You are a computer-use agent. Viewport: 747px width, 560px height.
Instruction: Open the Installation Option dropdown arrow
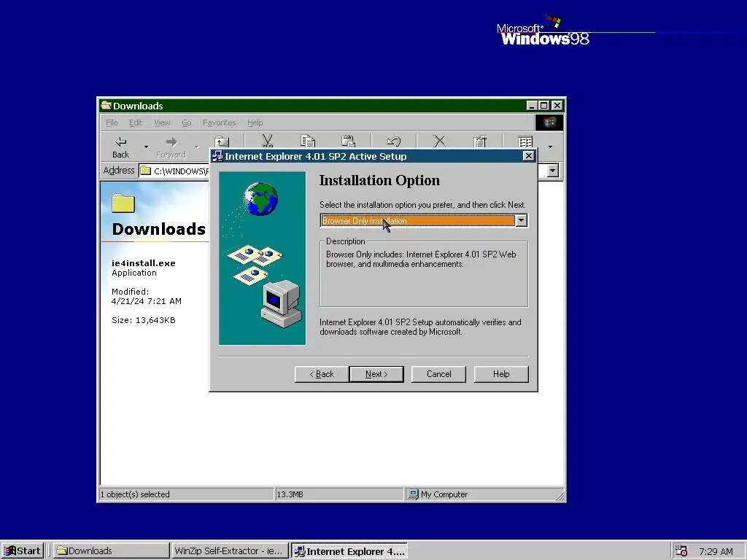pyautogui.click(x=521, y=220)
